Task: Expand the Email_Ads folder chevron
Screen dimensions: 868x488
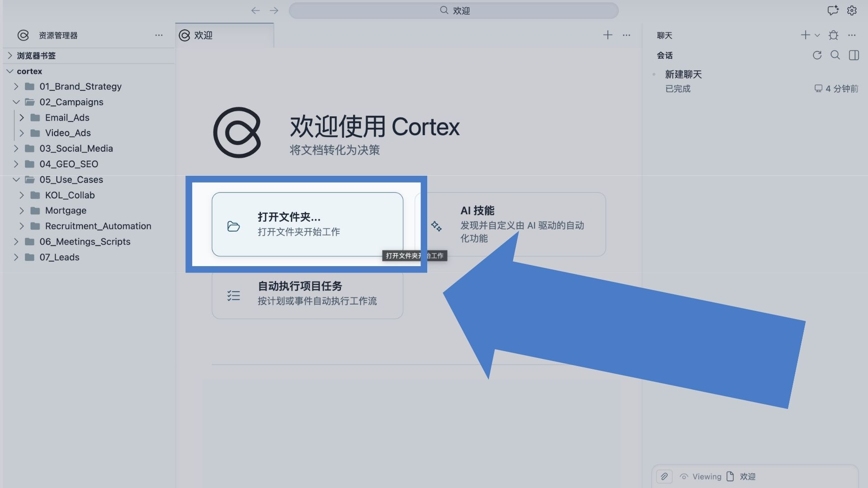Action: click(21, 117)
